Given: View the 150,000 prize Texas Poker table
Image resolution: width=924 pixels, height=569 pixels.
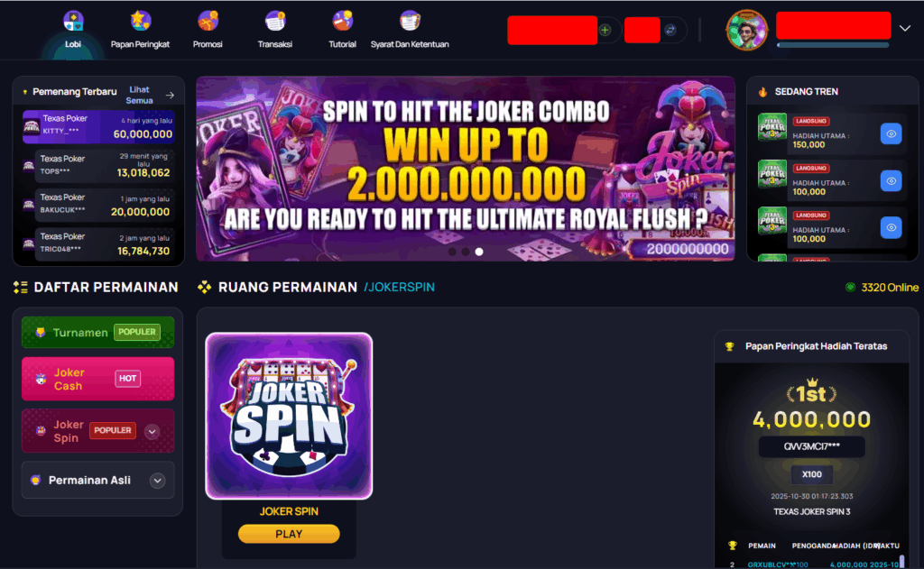Looking at the screenshot, I should pos(891,133).
